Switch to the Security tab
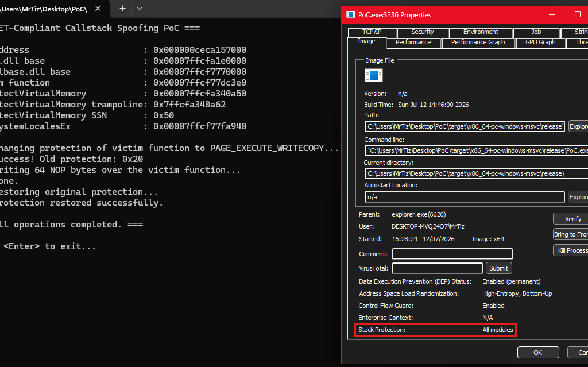This screenshot has width=588, height=367. 422,32
